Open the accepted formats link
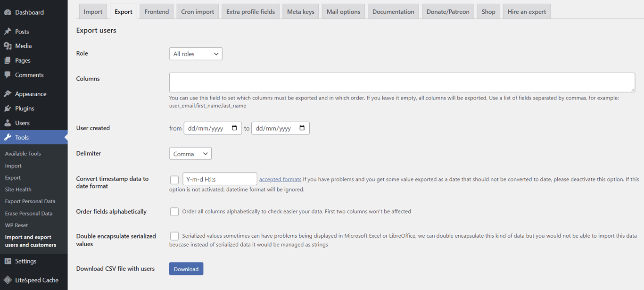The width and height of the screenshot is (644, 290). [x=280, y=179]
